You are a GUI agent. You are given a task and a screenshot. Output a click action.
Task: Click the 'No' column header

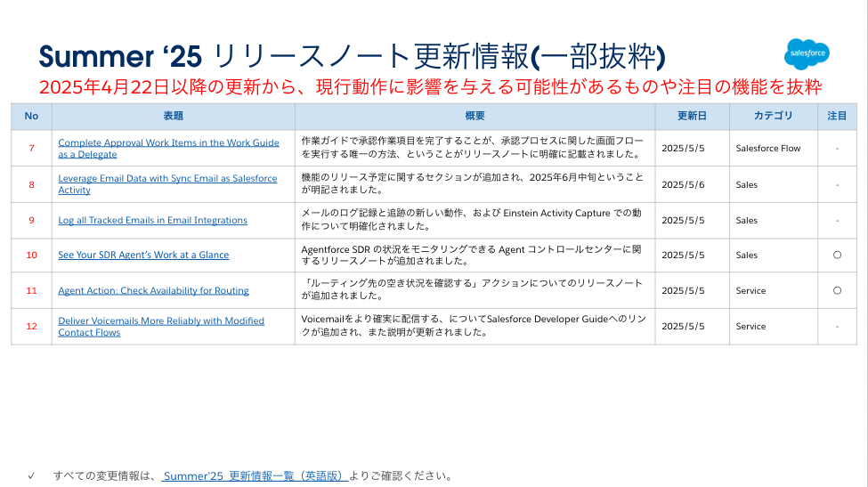[31, 117]
